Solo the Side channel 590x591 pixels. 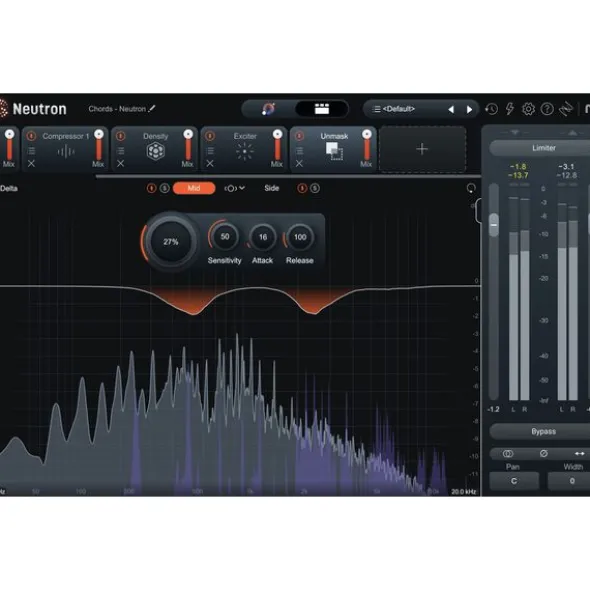(315, 188)
